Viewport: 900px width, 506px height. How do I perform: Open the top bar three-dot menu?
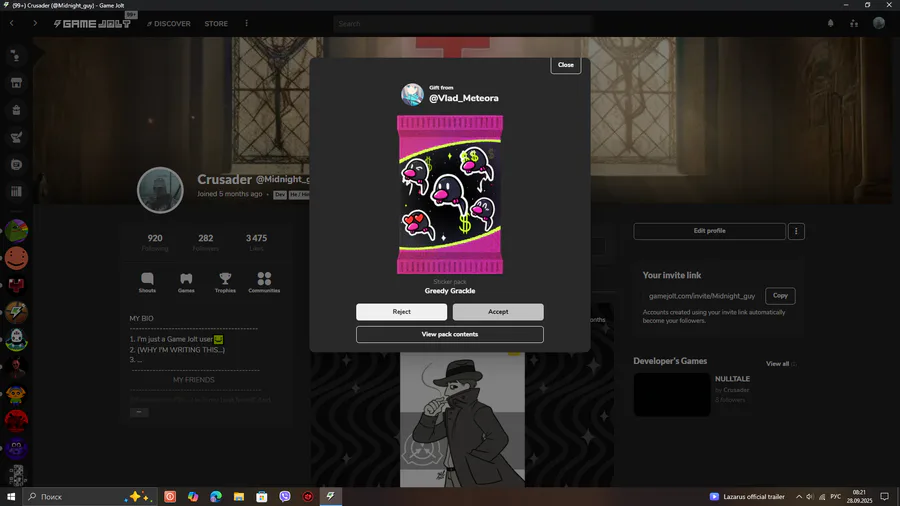click(x=247, y=24)
